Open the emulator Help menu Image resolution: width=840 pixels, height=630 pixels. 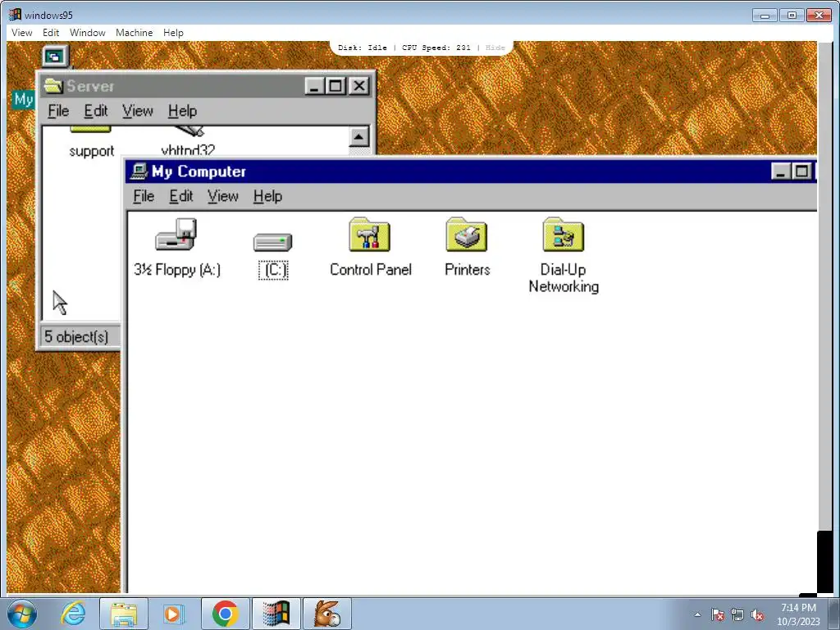(x=173, y=33)
